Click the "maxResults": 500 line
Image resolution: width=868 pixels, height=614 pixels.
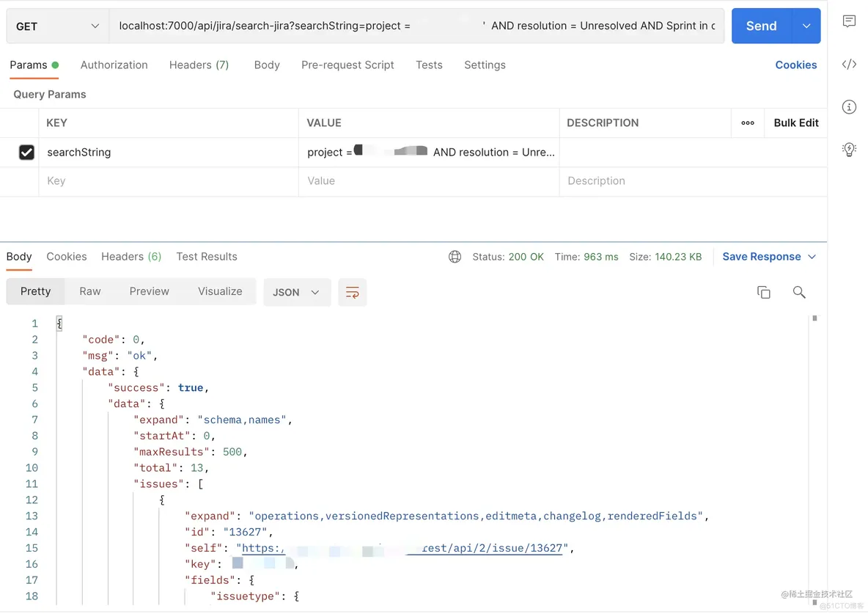click(190, 452)
